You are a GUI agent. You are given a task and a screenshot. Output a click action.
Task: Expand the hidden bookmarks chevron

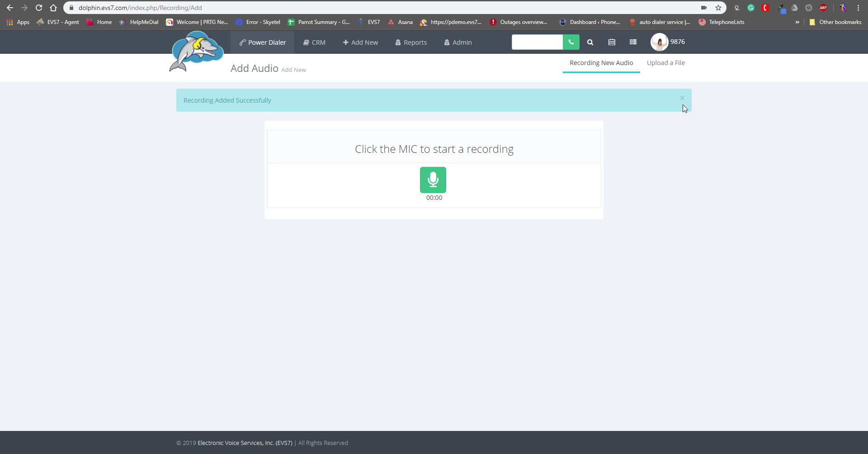[x=797, y=22]
